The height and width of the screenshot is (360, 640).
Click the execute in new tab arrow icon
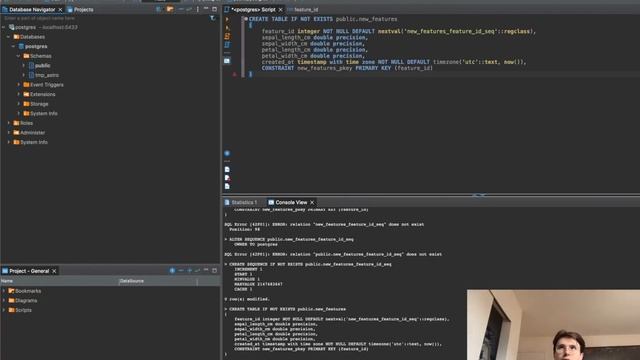227,28
